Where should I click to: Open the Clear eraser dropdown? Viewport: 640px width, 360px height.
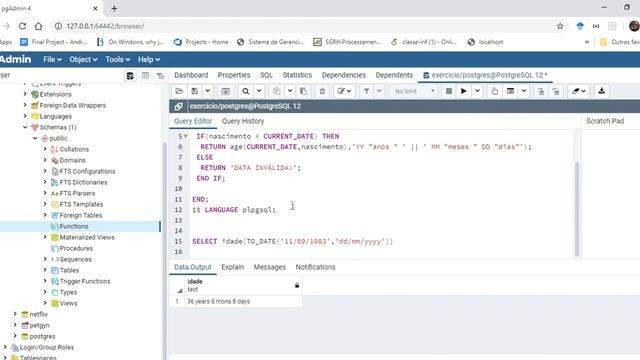pyautogui.click(x=579, y=91)
